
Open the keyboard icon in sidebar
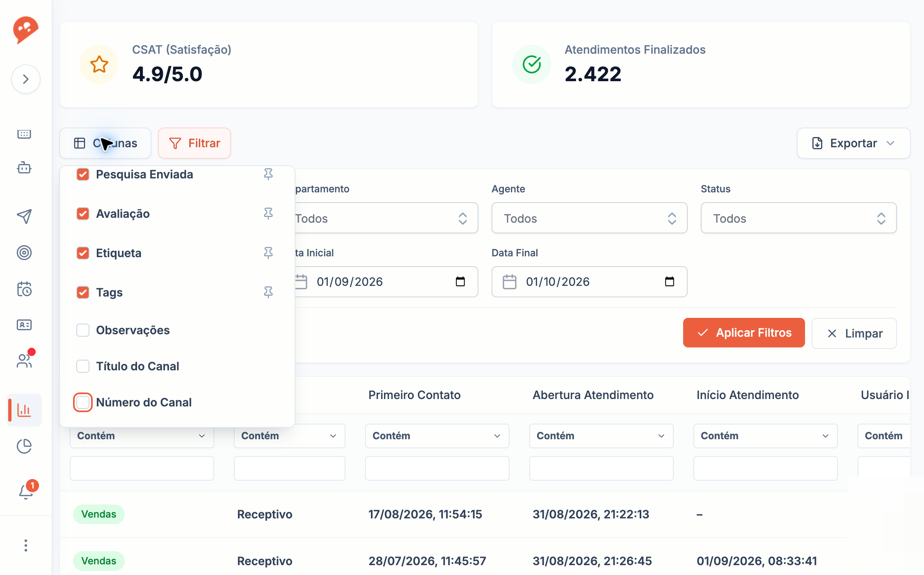[x=24, y=134]
